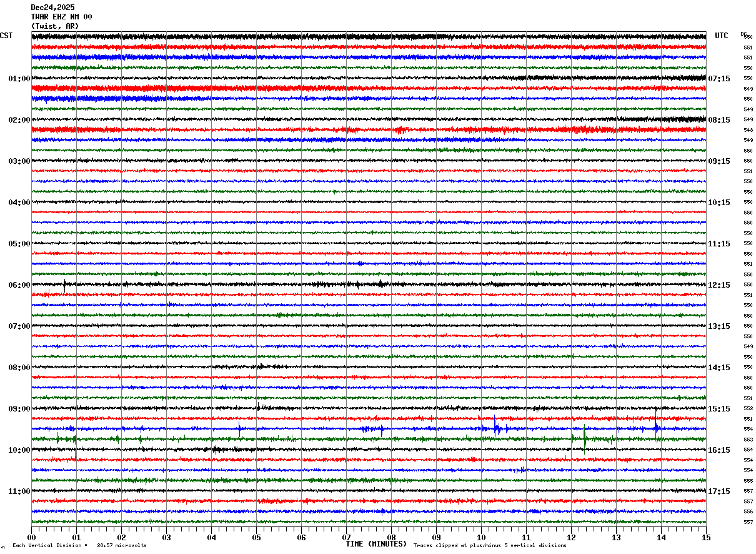Click the 15 minute tick label on axis
This screenshot has width=756, height=554.
pos(706,537)
